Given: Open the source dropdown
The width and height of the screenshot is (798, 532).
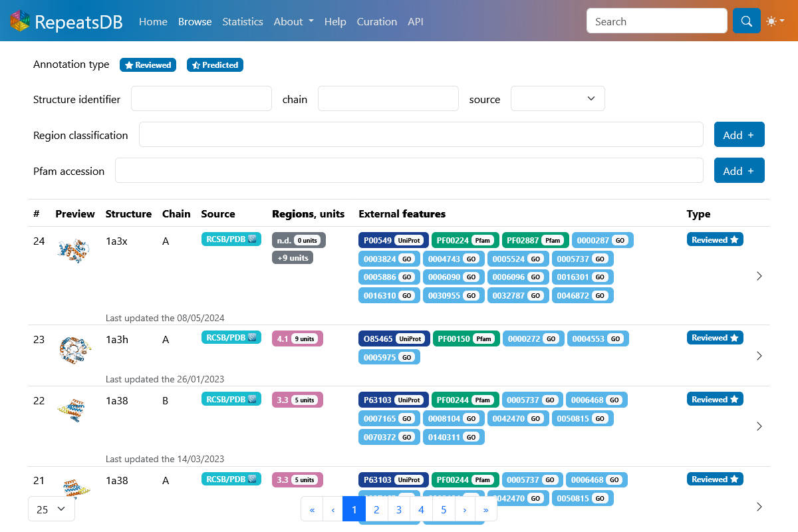Looking at the screenshot, I should pos(557,98).
